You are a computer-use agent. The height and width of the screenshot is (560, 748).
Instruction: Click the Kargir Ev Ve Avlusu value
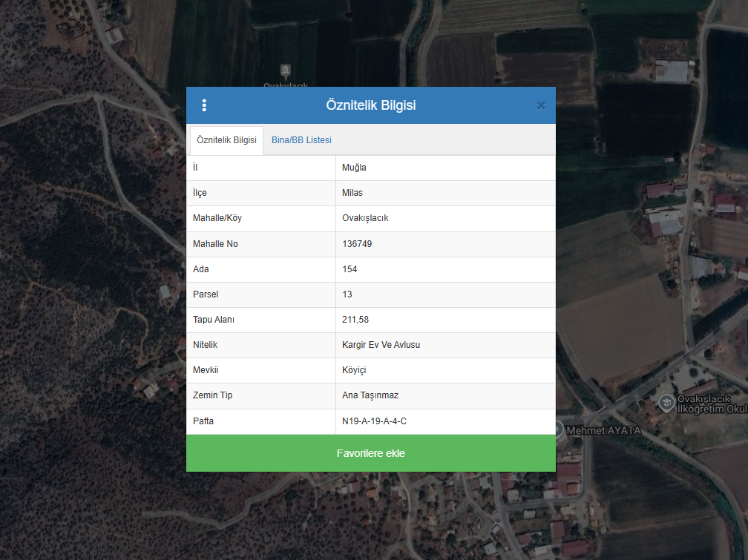[x=381, y=345]
